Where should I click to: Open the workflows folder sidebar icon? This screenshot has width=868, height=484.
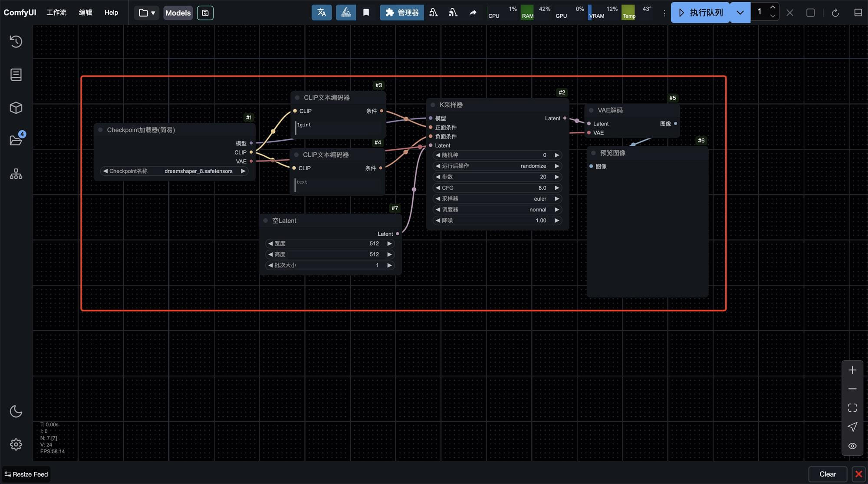click(16, 141)
